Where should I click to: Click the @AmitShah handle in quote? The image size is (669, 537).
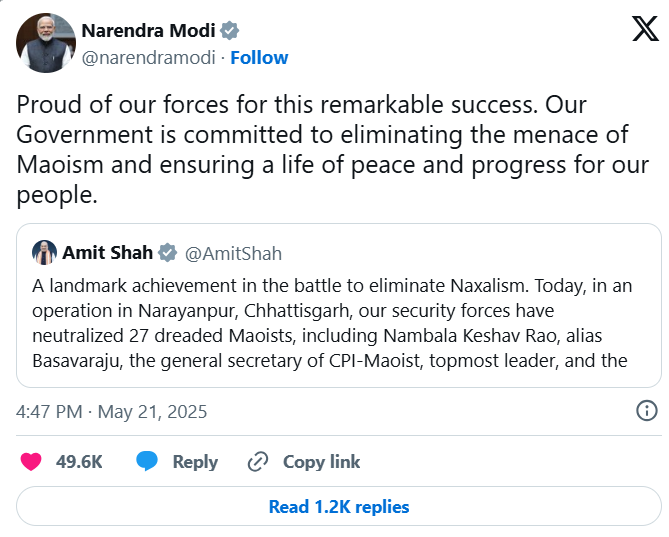[x=233, y=252]
